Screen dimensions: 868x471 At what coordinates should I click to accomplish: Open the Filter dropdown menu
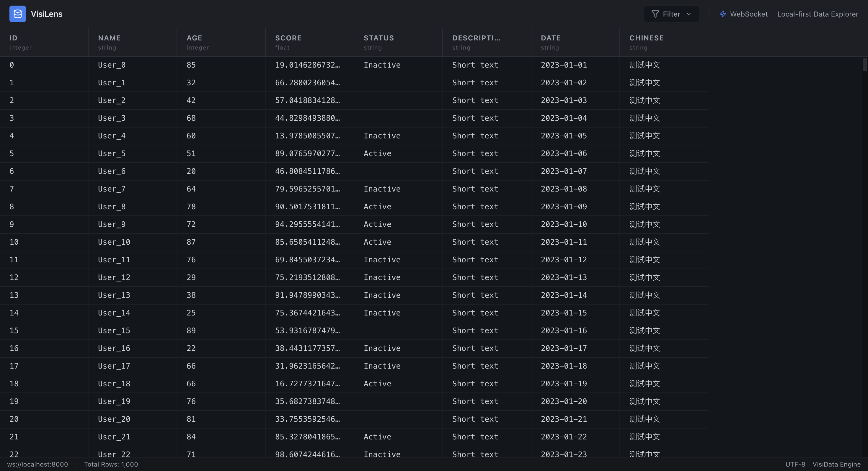[x=671, y=14]
